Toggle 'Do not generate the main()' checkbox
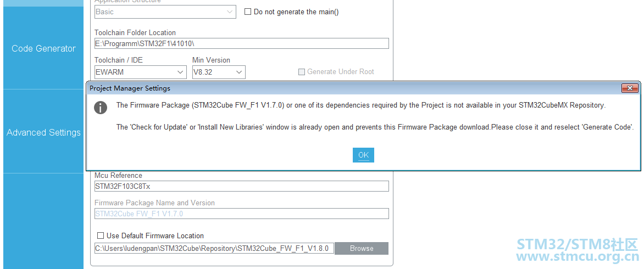Image resolution: width=644 pixels, height=269 pixels. point(248,12)
